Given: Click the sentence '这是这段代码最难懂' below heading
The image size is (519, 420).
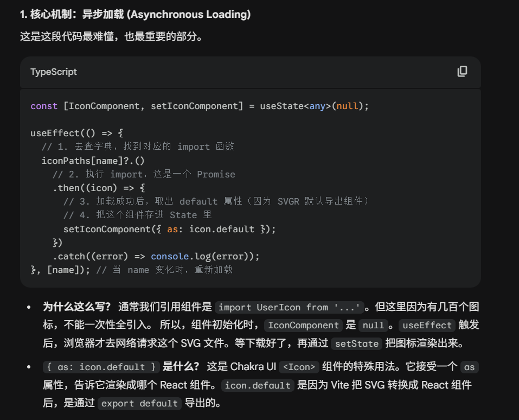Looking at the screenshot, I should click(x=111, y=38).
